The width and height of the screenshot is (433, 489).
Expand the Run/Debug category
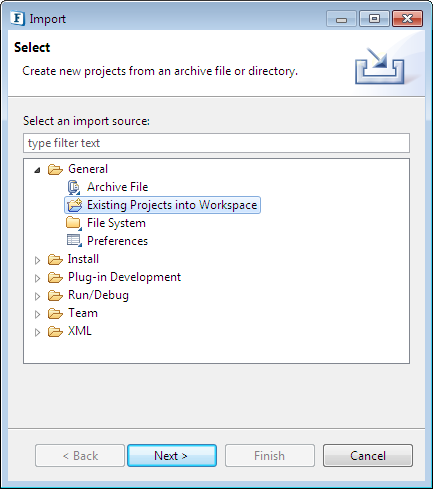[37, 296]
